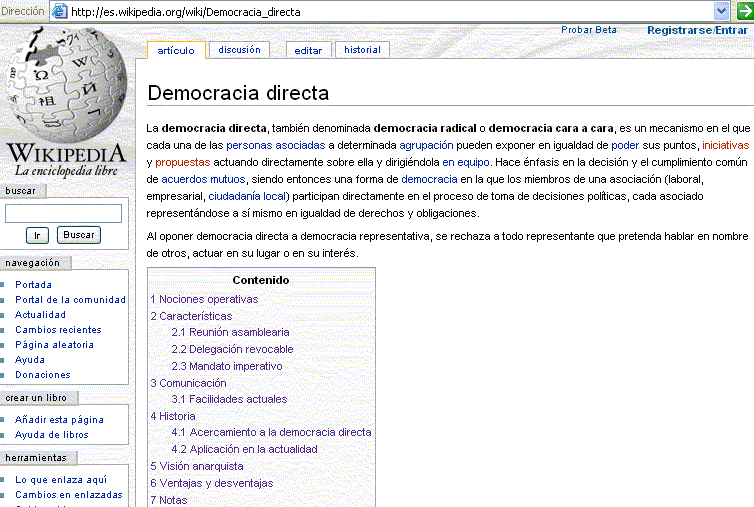The height and width of the screenshot is (507, 754).
Task: Jump to 1 Nociones operativas
Action: coord(204,299)
